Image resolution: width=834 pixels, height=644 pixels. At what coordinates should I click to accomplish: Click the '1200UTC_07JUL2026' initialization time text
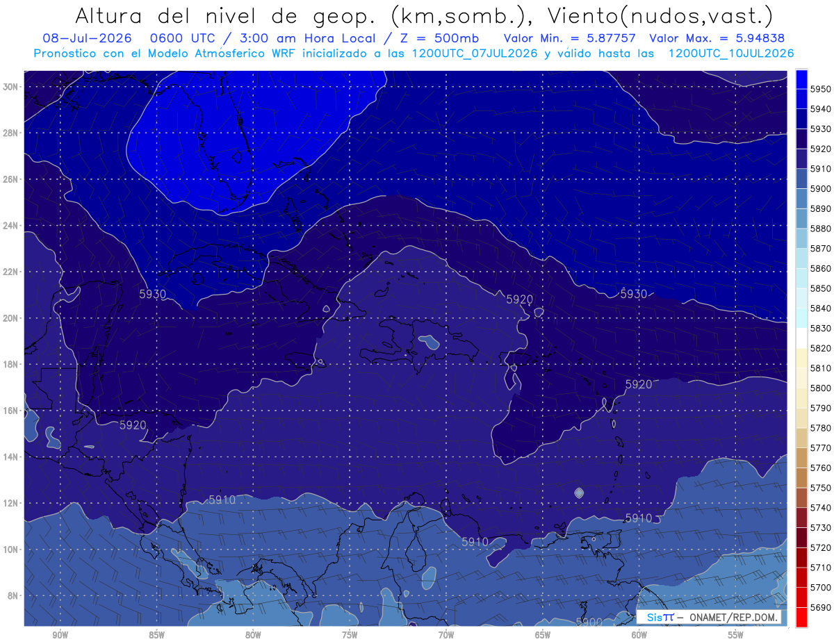pyautogui.click(x=475, y=53)
